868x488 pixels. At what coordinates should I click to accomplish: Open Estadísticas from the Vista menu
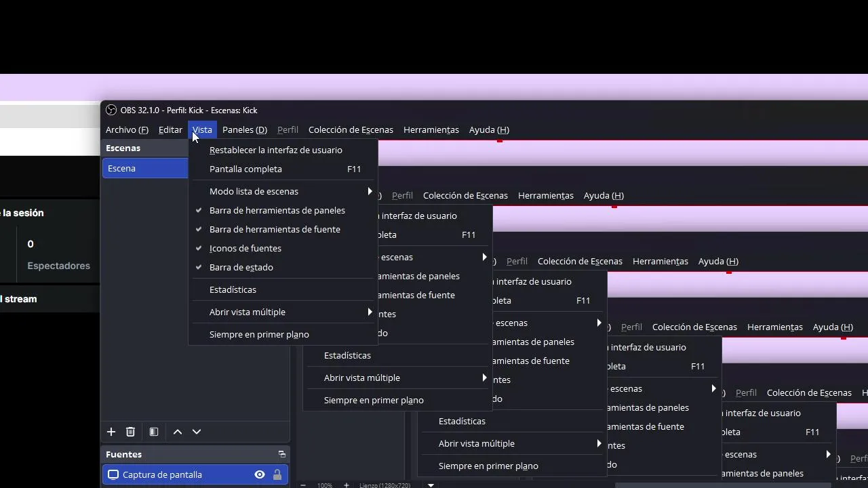click(x=283, y=289)
